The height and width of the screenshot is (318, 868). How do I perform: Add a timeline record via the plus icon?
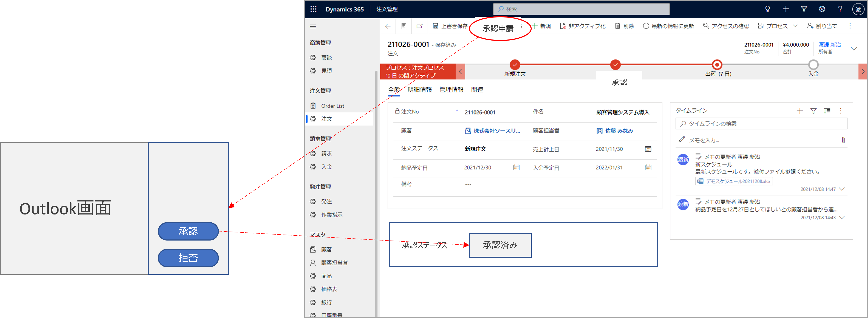click(800, 111)
